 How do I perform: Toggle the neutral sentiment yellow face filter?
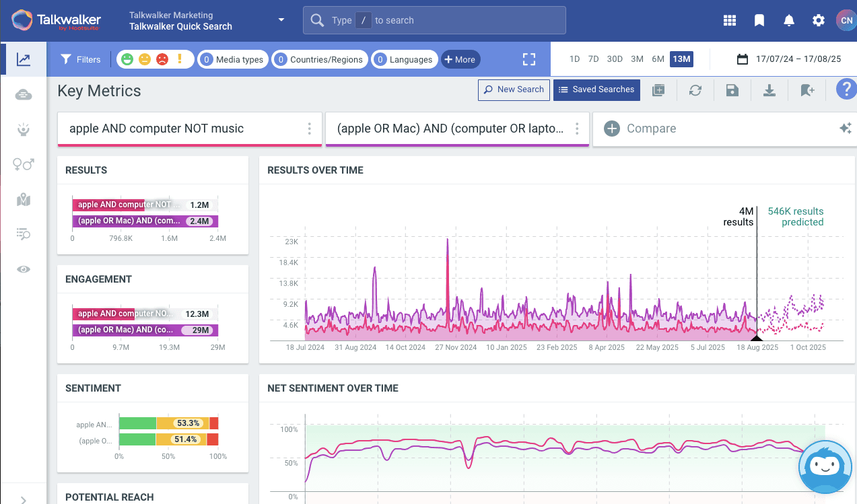(145, 59)
